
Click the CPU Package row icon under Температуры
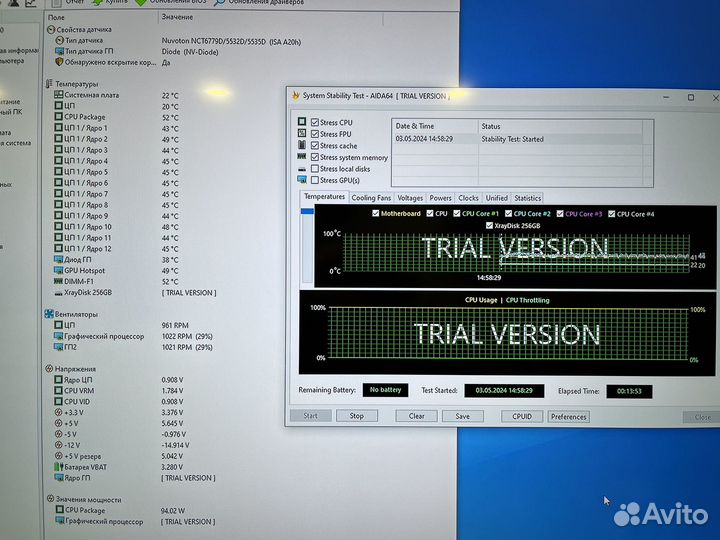tap(58, 116)
